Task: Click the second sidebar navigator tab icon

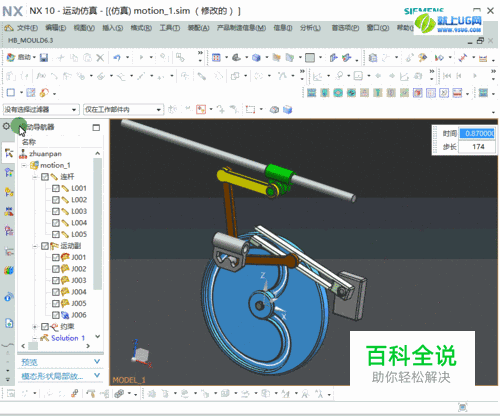Action: tap(9, 172)
